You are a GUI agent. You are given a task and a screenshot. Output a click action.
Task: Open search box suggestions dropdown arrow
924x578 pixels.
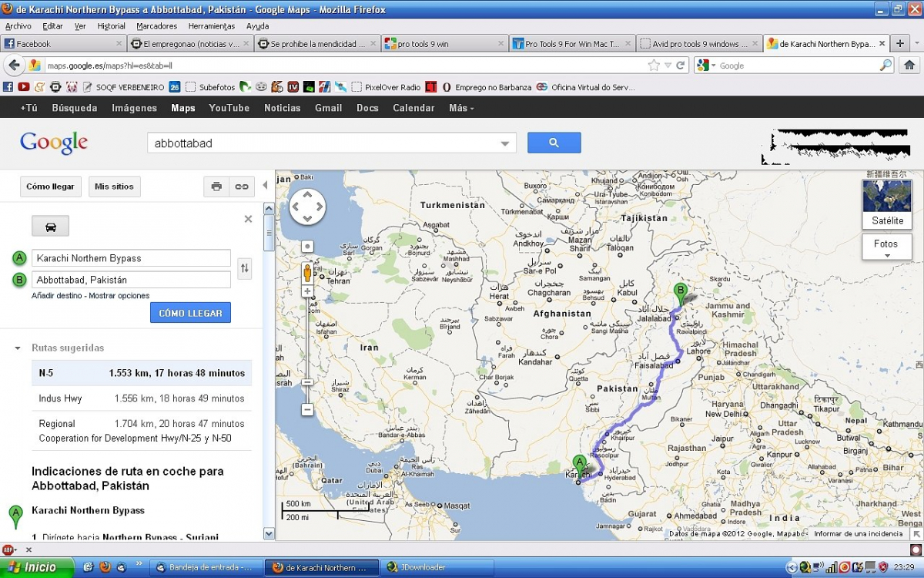505,143
